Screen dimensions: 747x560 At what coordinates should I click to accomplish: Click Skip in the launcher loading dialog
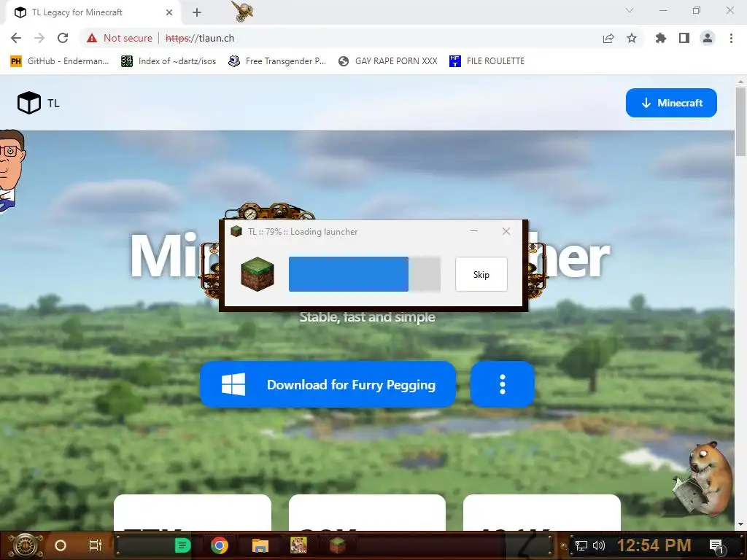click(x=481, y=274)
